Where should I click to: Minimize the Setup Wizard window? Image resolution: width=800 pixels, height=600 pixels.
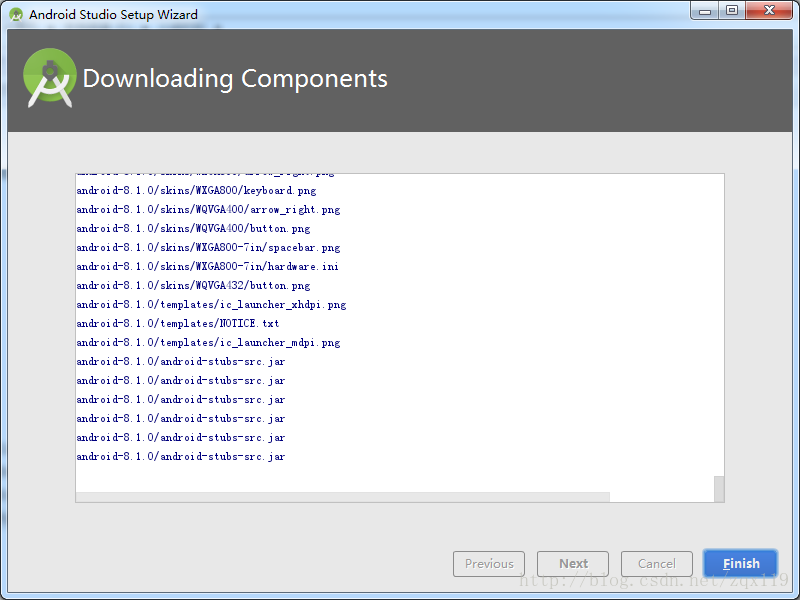(x=705, y=11)
